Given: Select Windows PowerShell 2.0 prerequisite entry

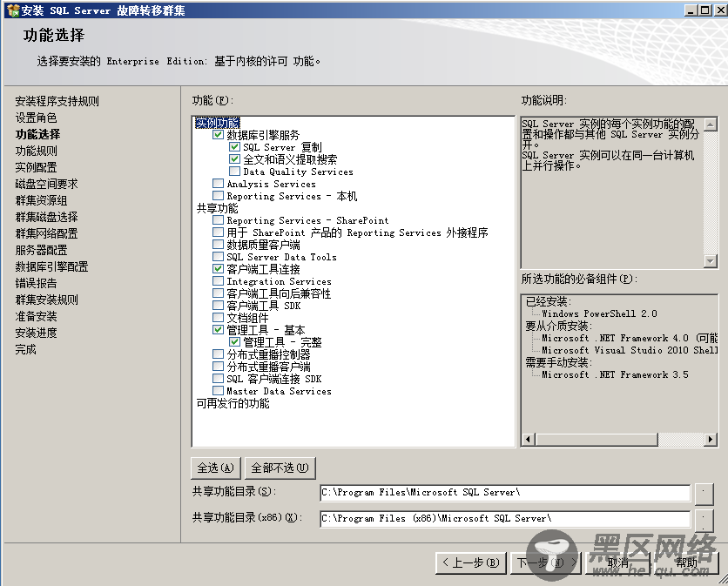Looking at the screenshot, I should point(599,313).
